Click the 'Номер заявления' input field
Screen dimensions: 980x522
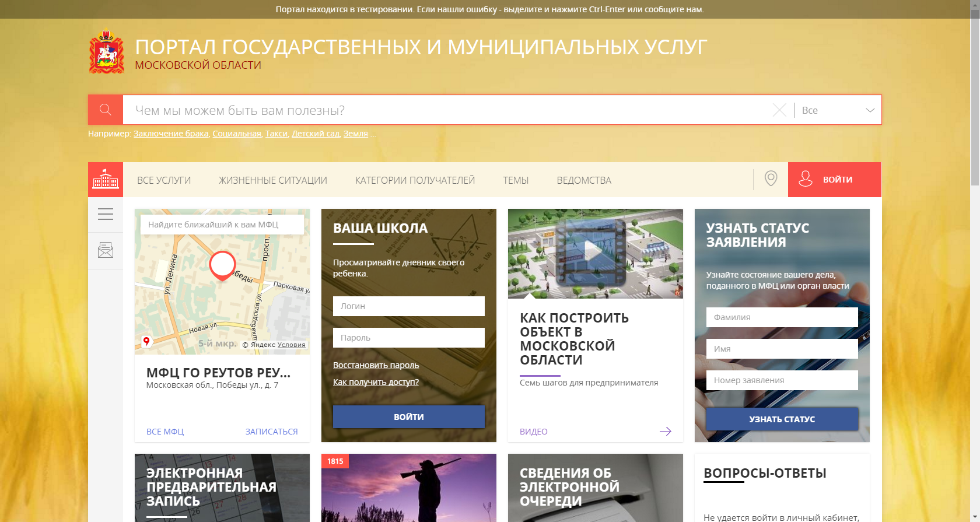click(782, 380)
